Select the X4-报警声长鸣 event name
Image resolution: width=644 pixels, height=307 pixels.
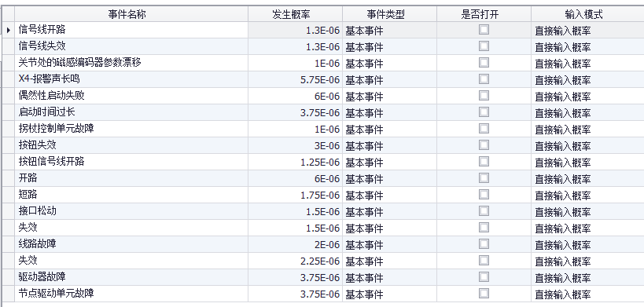click(131, 79)
